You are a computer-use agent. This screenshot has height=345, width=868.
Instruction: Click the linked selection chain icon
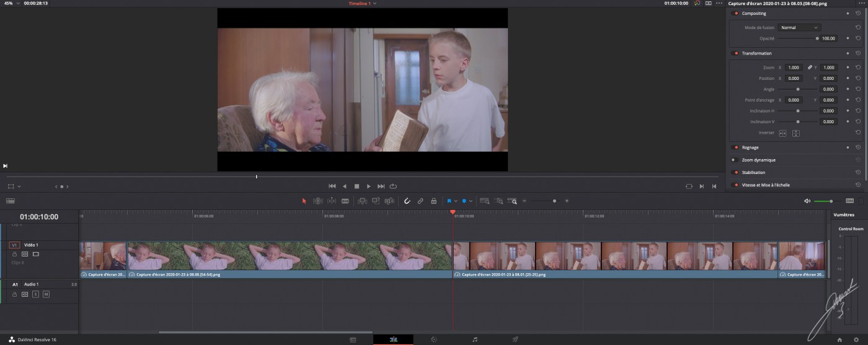[420, 201]
